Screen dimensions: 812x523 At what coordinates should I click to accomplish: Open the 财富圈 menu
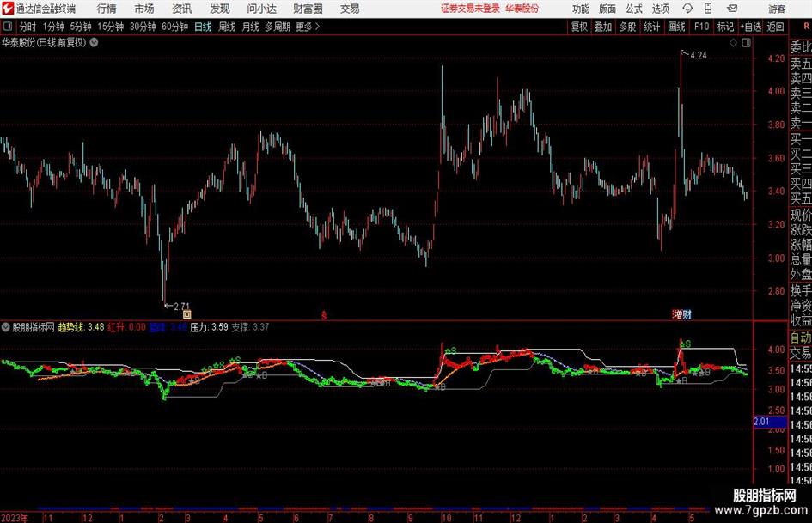[x=308, y=9]
